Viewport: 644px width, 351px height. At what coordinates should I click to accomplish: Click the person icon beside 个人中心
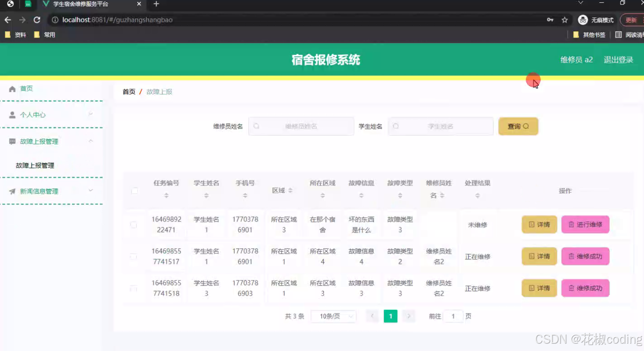pos(12,115)
